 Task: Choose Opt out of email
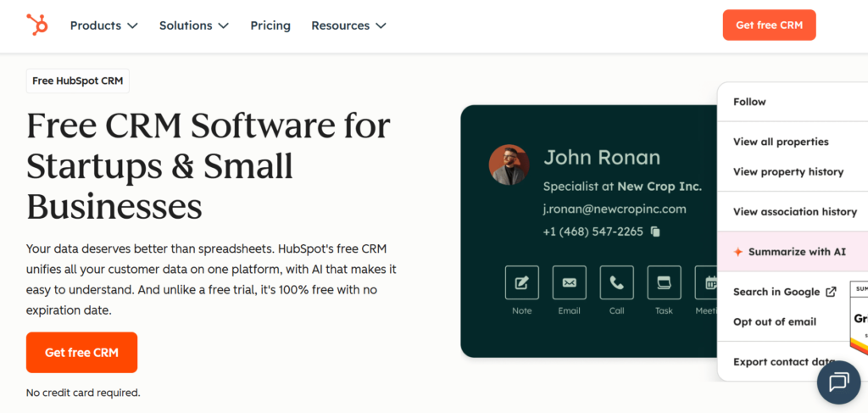(x=775, y=321)
